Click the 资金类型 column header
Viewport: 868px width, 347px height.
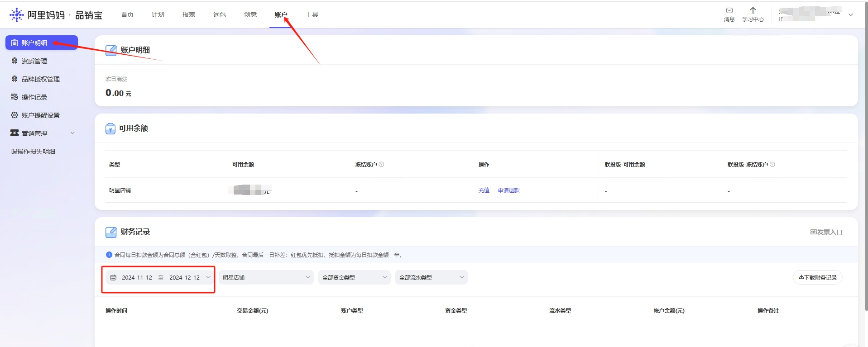pyautogui.click(x=456, y=311)
